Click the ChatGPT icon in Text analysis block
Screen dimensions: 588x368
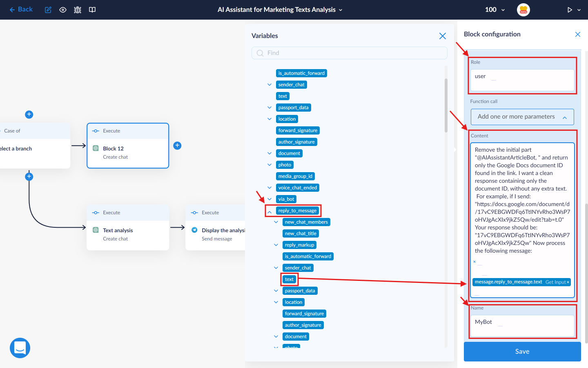pos(96,230)
